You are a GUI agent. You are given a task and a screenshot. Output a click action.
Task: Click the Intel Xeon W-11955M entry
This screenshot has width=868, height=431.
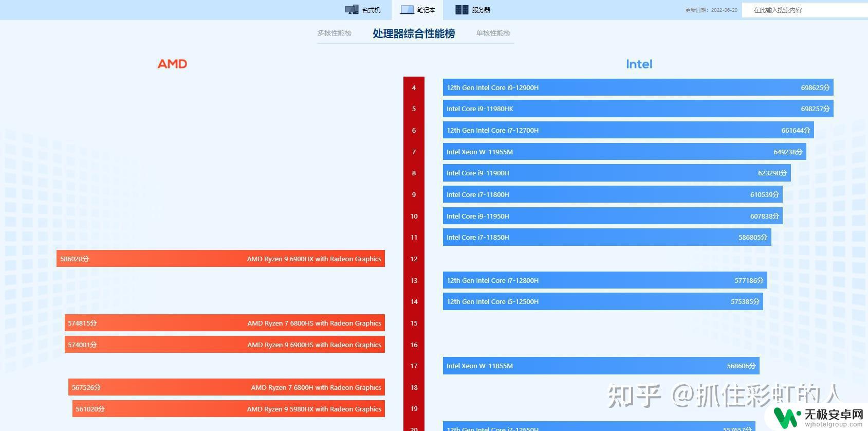(x=624, y=152)
